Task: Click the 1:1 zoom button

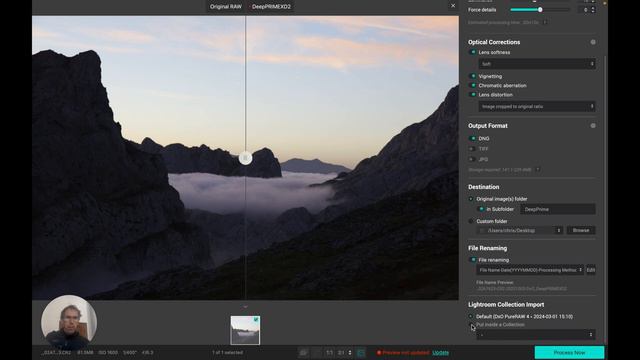Action: [329, 353]
